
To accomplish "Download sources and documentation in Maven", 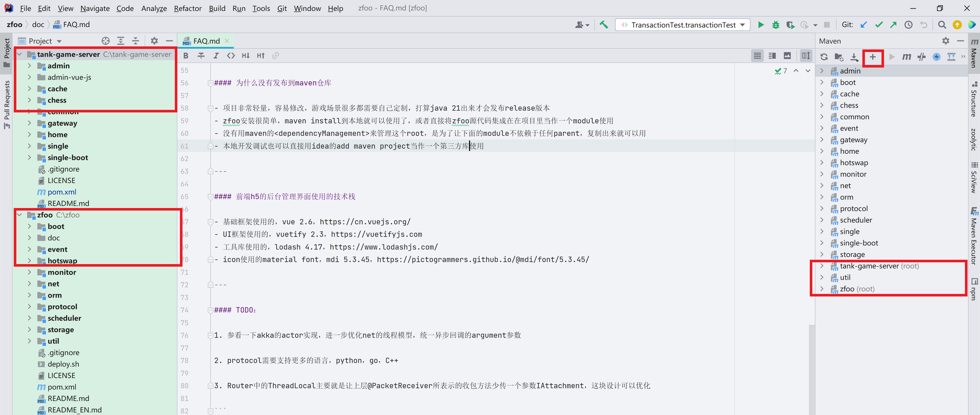I will [x=854, y=57].
